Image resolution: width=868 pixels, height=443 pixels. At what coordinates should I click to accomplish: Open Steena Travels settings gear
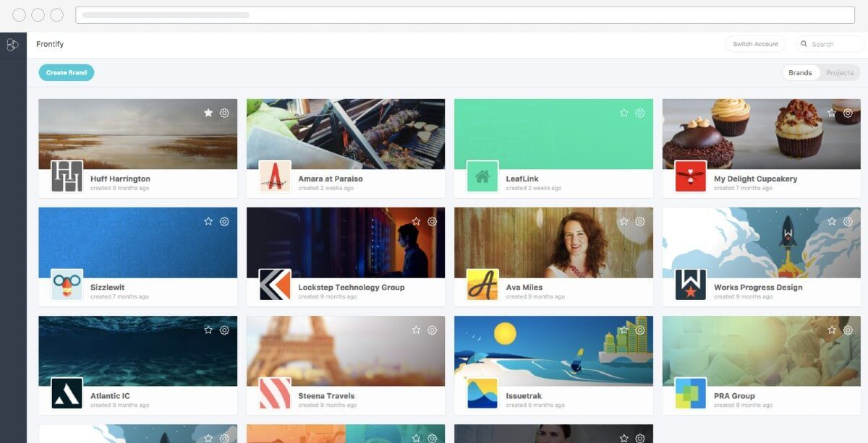pyautogui.click(x=432, y=330)
